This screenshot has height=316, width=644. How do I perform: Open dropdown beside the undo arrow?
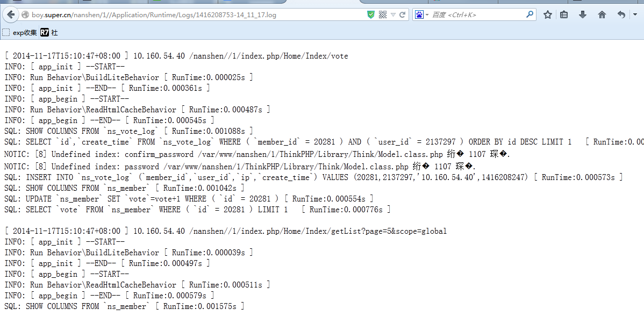pyautogui.click(x=634, y=15)
